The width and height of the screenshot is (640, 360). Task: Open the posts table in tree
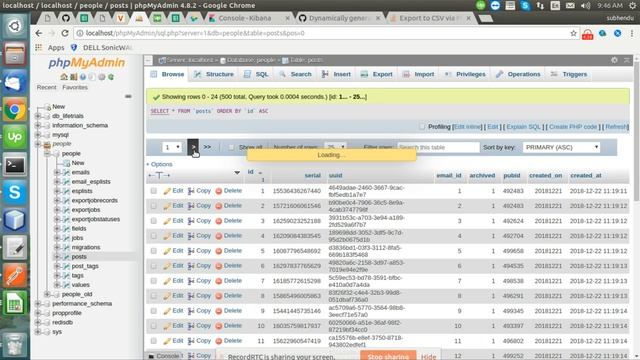click(79, 257)
